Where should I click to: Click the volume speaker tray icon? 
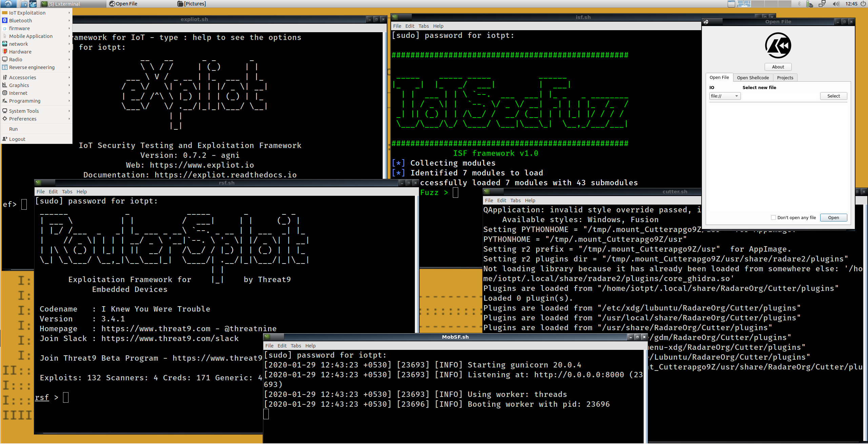click(836, 4)
